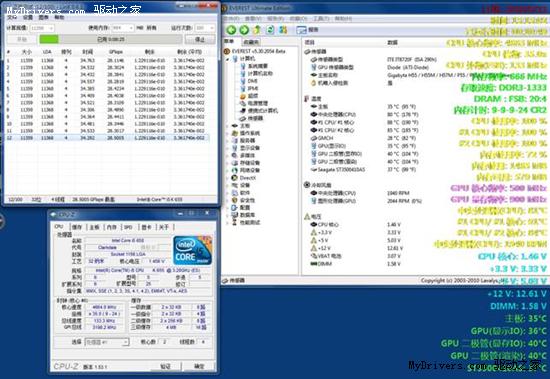Click the 中央处理器(CPU) temperature row in EVEREST
Viewport: 550px width, 379px height.
pyautogui.click(x=365, y=114)
